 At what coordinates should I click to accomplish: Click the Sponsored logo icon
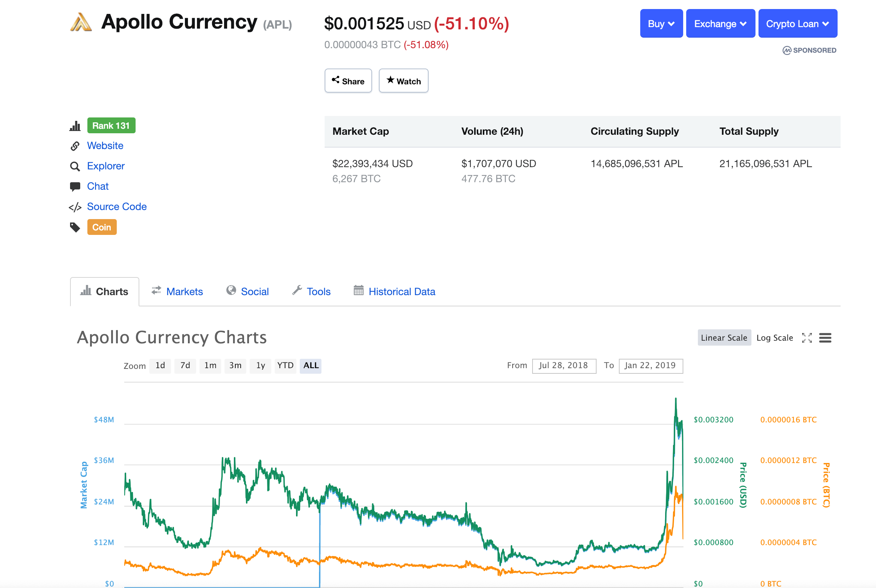(787, 50)
